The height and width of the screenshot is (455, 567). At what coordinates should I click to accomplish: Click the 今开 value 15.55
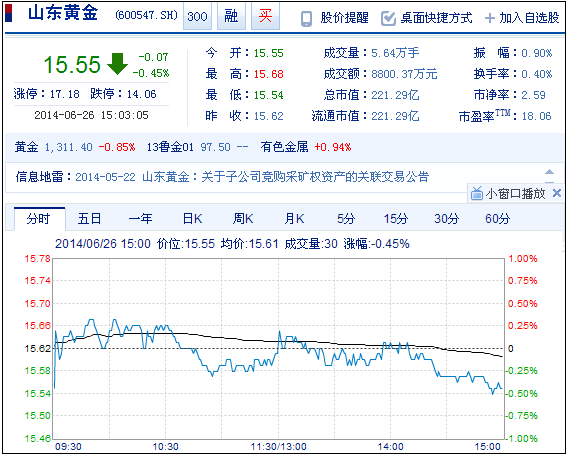pyautogui.click(x=268, y=53)
